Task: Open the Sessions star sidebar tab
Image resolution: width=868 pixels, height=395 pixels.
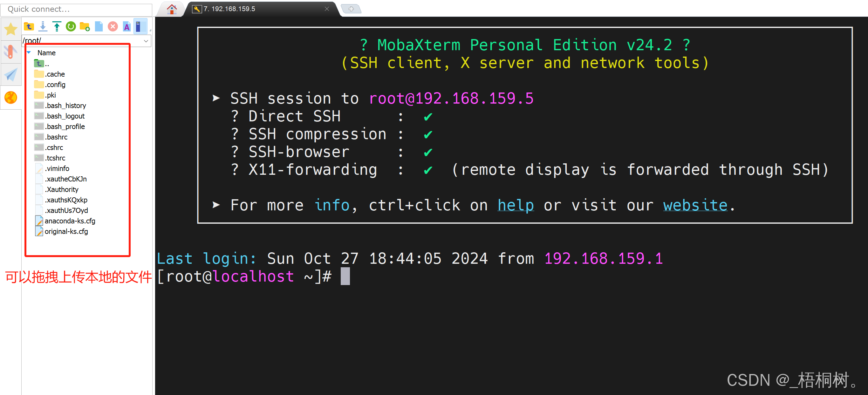Action: (11, 29)
